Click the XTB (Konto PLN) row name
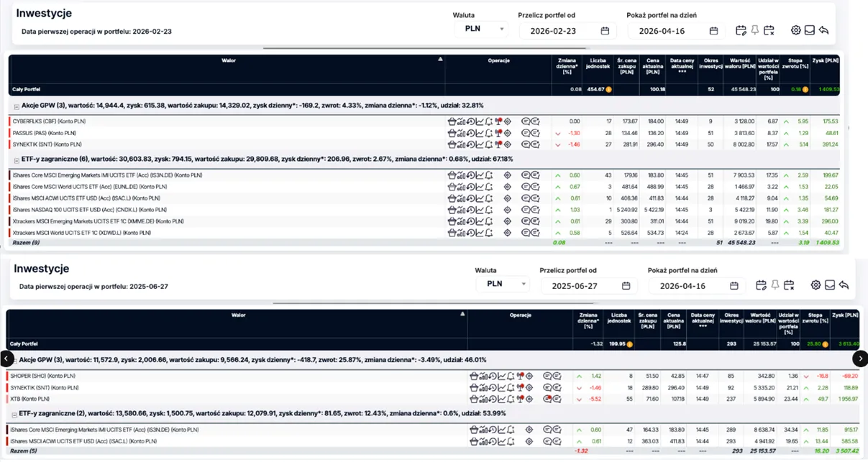This screenshot has width=868, height=462. [x=29, y=399]
